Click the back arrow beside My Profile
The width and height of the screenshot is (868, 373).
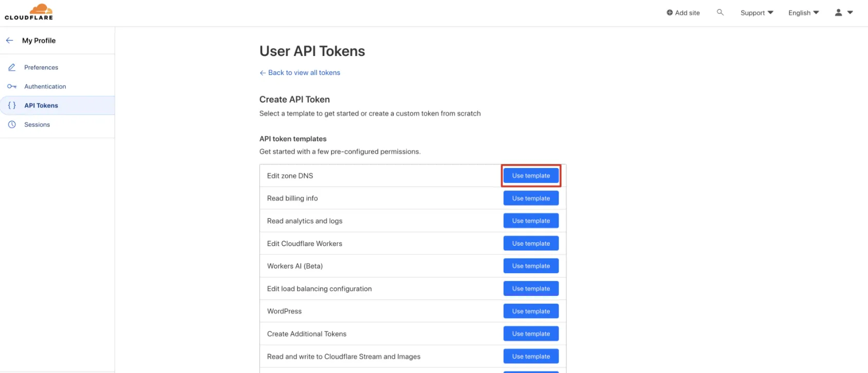pyautogui.click(x=10, y=40)
